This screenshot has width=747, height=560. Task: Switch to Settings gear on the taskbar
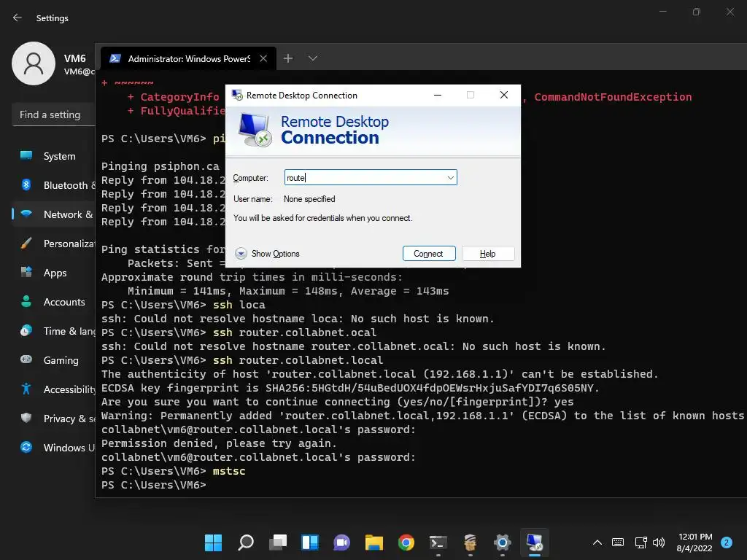tap(503, 542)
